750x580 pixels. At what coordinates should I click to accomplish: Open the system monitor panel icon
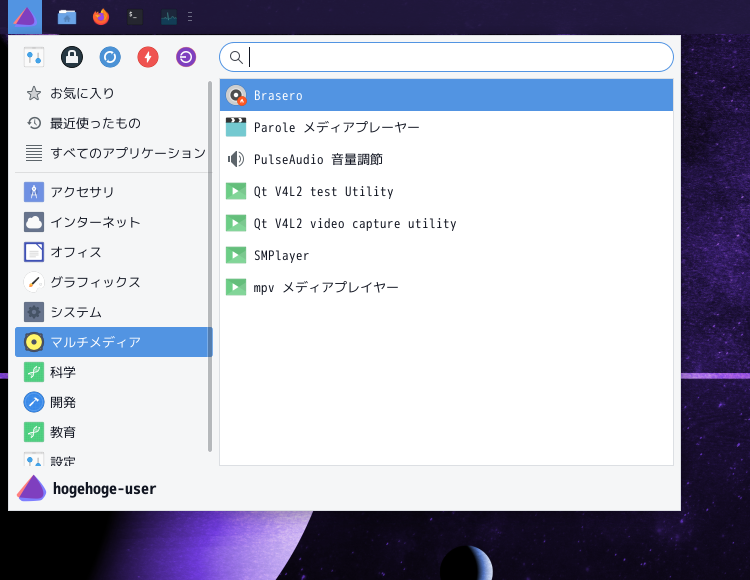pos(169,18)
